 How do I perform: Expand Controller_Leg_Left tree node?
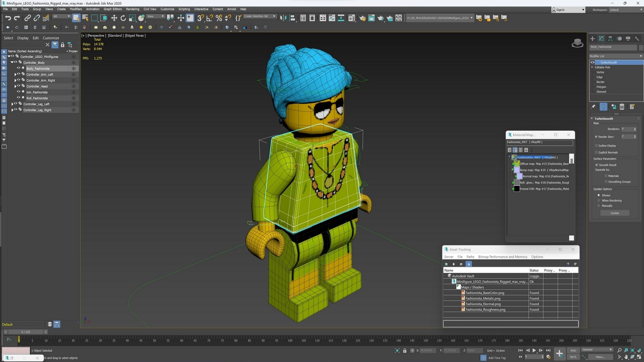[12, 104]
